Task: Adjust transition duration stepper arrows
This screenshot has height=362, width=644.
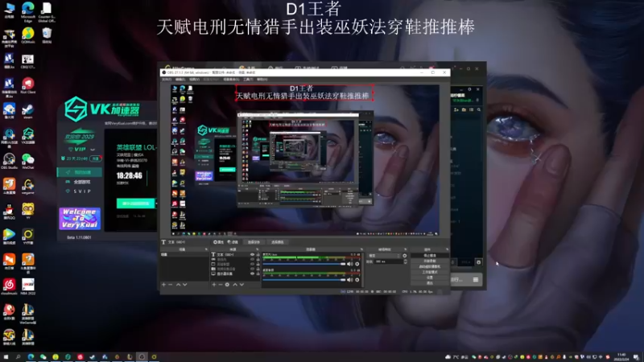Action: pos(406,261)
